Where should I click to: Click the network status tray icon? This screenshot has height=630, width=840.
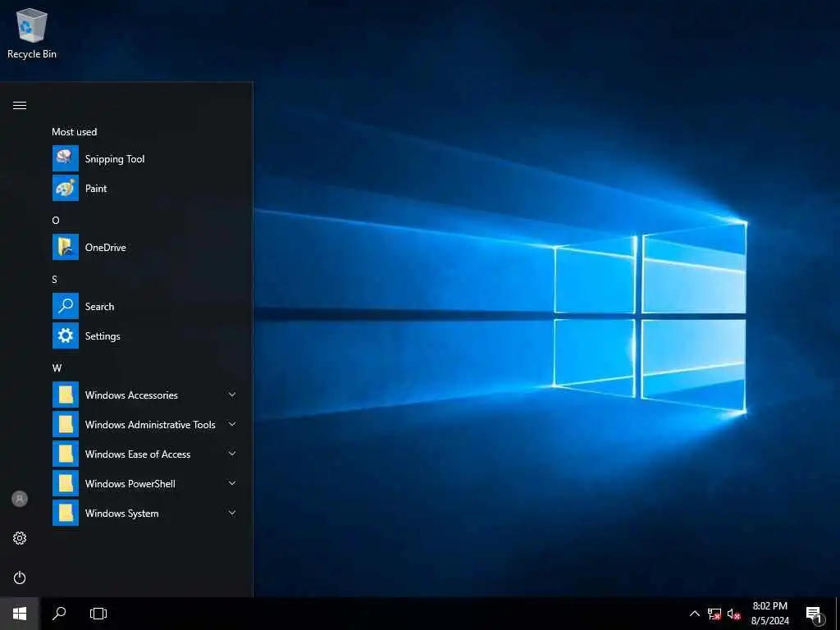click(x=714, y=614)
